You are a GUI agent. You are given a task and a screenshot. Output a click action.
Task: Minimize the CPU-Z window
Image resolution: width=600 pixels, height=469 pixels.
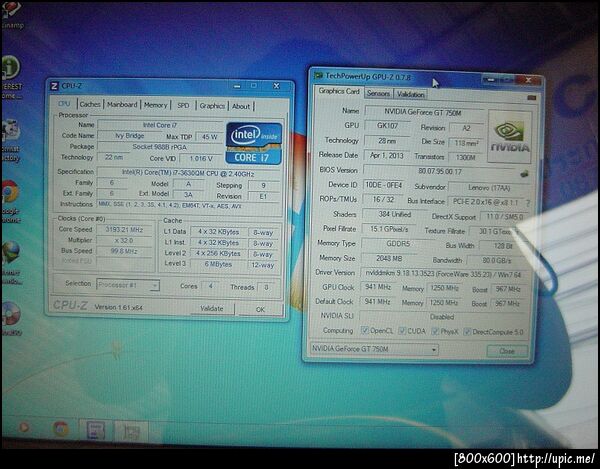tap(237, 86)
